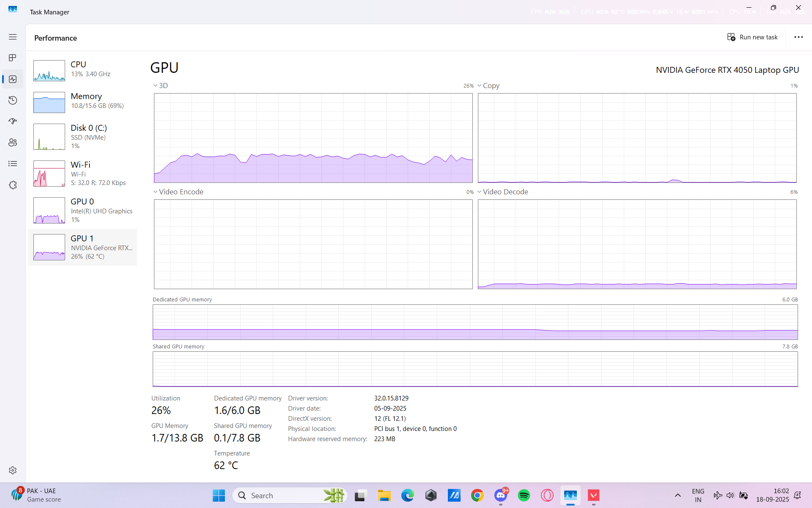Open App history sidebar icon
The width and height of the screenshot is (812, 508).
[x=13, y=100]
